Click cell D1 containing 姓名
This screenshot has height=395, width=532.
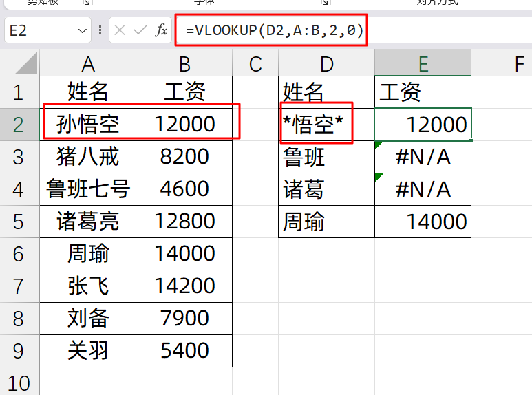tap(326, 92)
